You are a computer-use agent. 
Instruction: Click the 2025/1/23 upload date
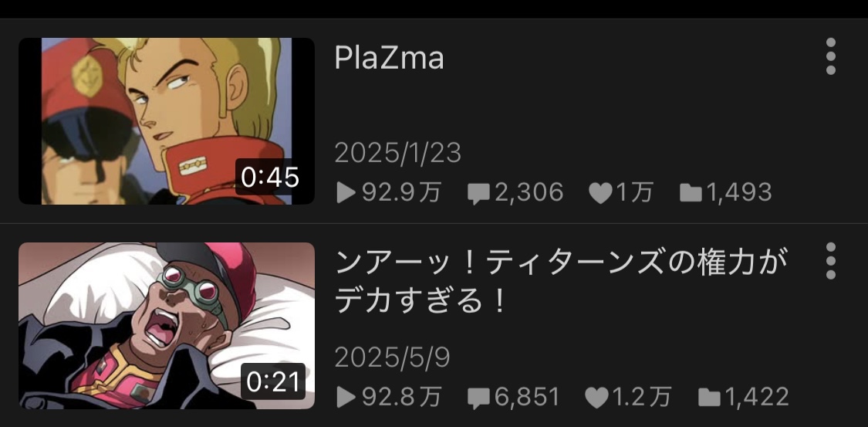pyautogui.click(x=398, y=153)
